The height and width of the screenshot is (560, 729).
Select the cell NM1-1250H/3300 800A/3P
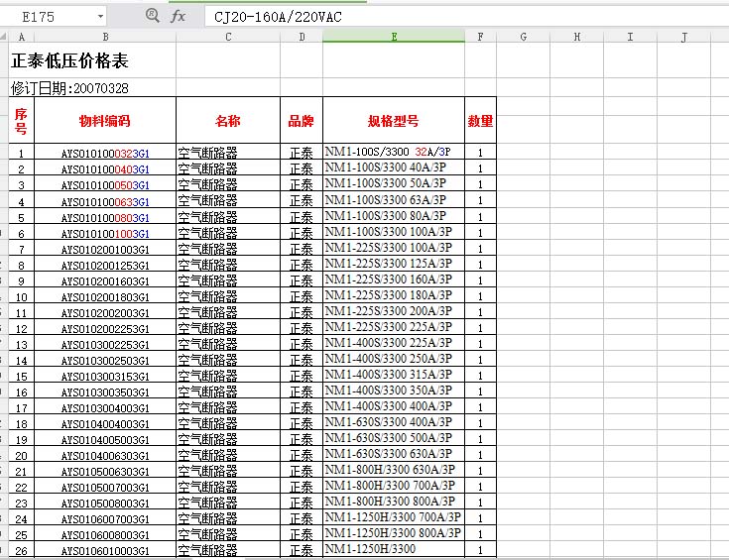pyautogui.click(x=394, y=533)
